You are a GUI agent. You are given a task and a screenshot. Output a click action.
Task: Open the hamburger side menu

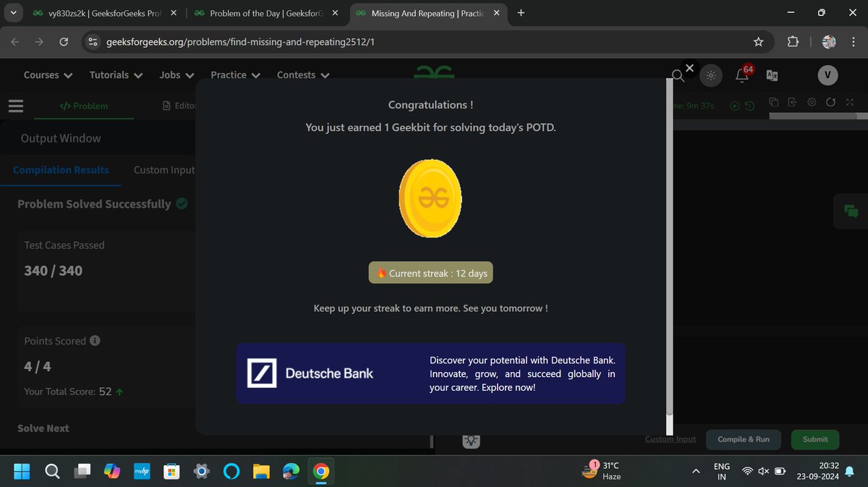coord(16,106)
